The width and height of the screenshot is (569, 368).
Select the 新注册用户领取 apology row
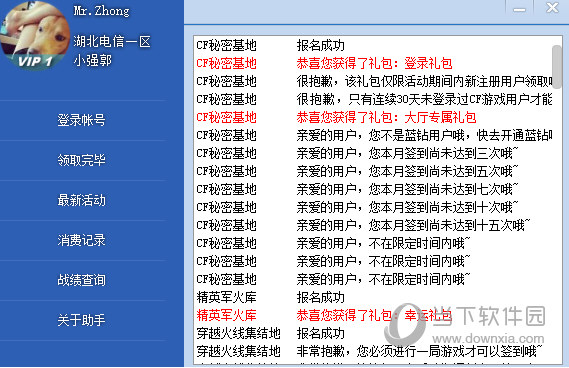point(374,81)
